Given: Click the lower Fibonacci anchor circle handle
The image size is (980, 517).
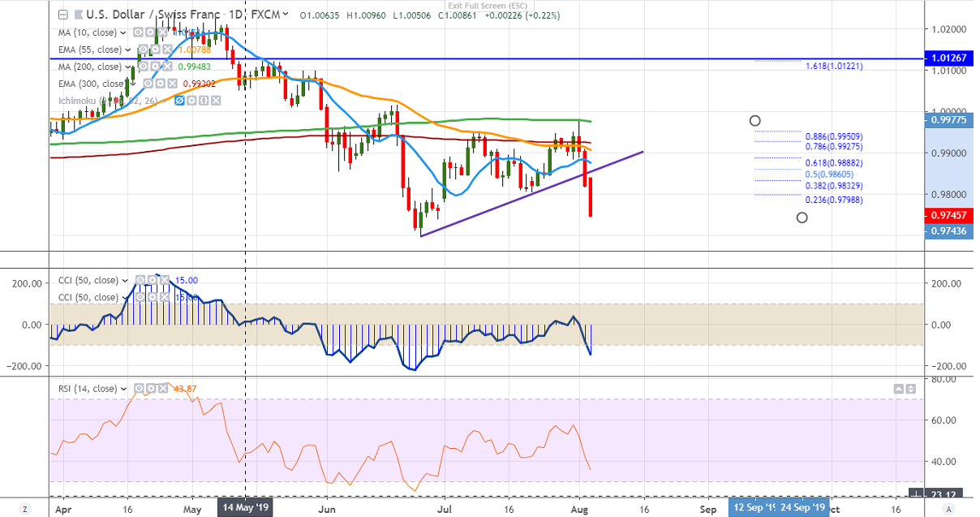Looking at the screenshot, I should point(802,218).
